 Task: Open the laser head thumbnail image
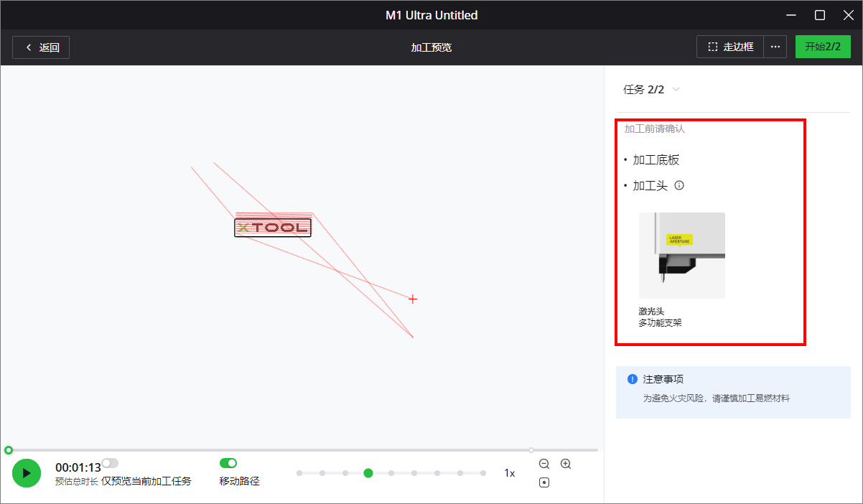coord(681,255)
